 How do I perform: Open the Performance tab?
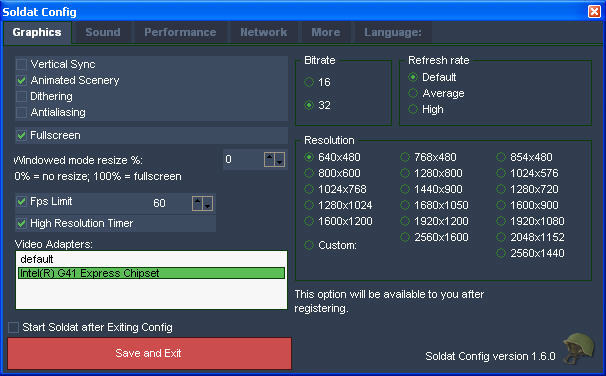pyautogui.click(x=180, y=32)
